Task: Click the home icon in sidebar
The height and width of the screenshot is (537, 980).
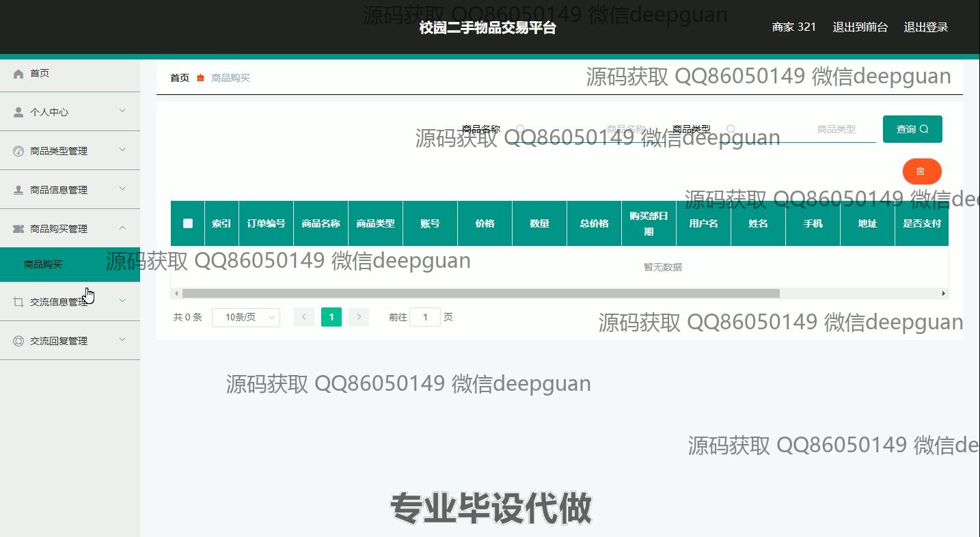Action: pyautogui.click(x=18, y=74)
